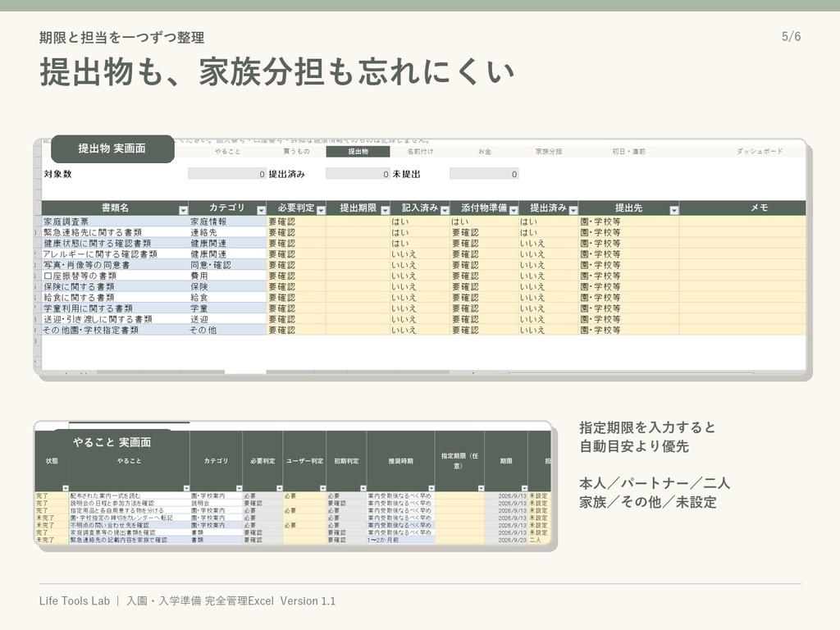Select the 説明会 category cell
The width and height of the screenshot is (840, 630).
(216, 503)
